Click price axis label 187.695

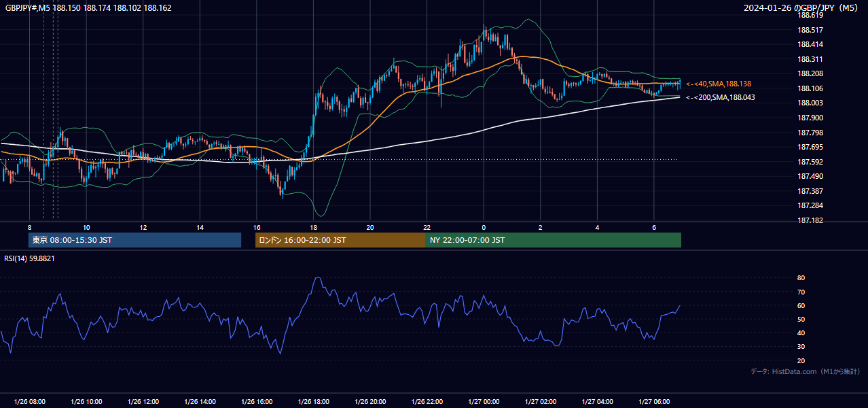point(810,147)
